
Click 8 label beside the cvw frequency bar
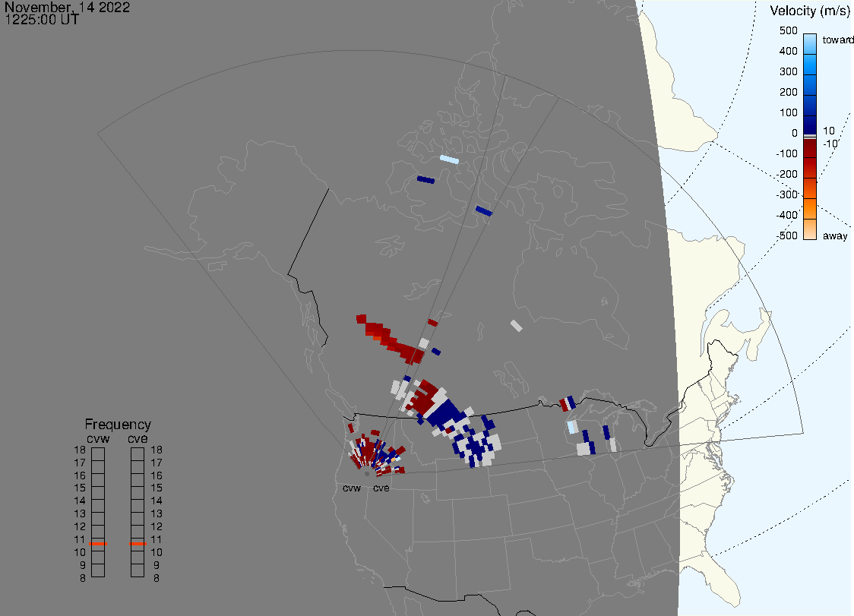tap(83, 579)
